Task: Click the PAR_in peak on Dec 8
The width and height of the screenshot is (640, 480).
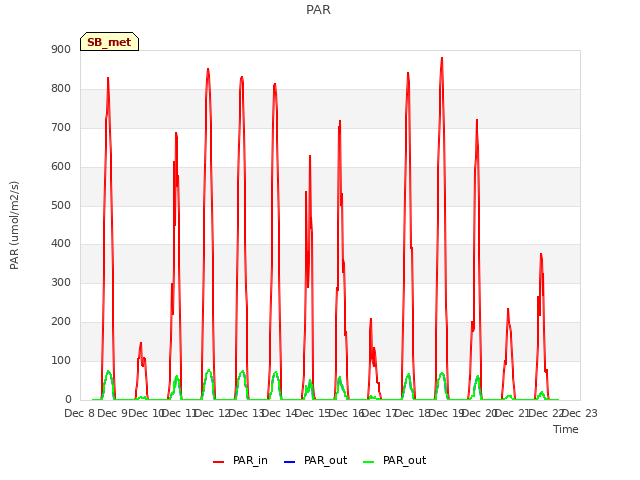Action: (108, 78)
